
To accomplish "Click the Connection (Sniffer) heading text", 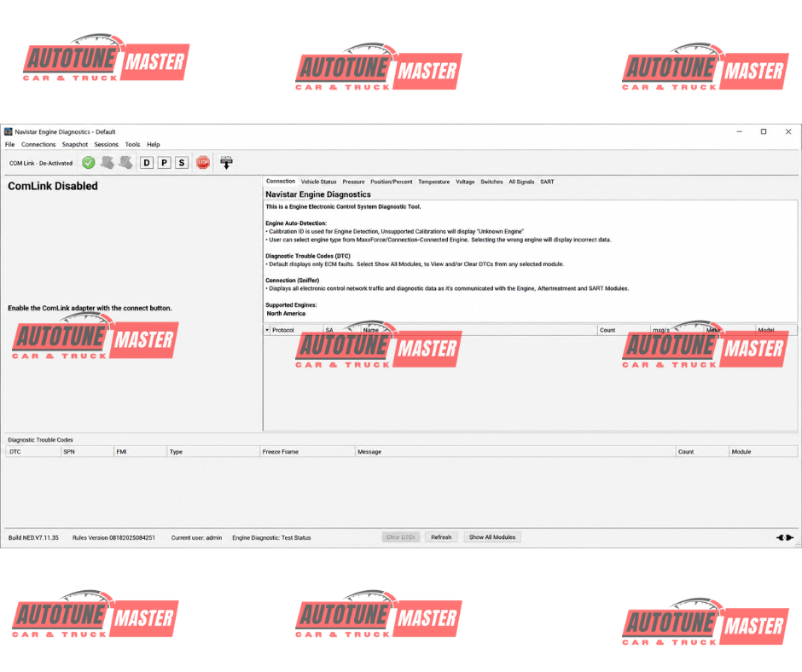I will pos(292,281).
